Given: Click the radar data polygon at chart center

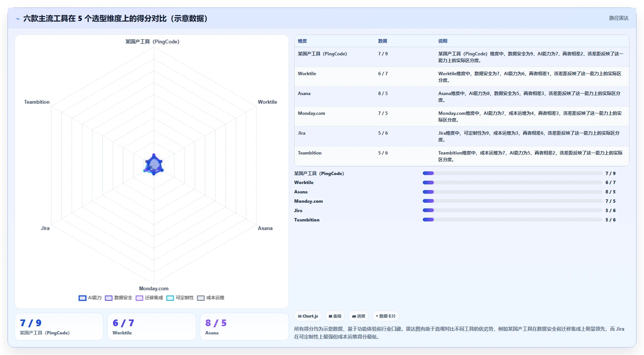Looking at the screenshot, I should pos(154,165).
